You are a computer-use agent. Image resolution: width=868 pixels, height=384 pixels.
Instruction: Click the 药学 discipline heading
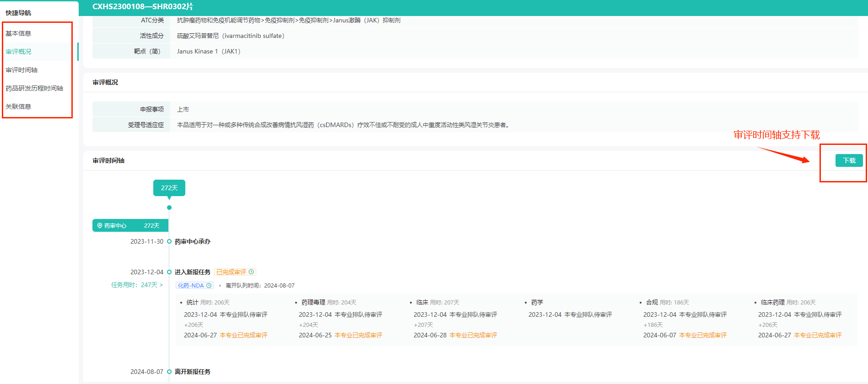537,303
